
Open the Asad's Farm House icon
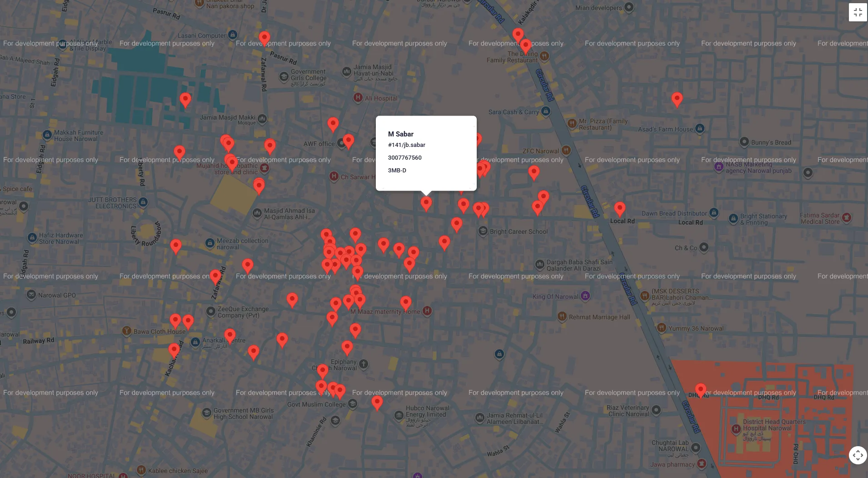tap(700, 129)
